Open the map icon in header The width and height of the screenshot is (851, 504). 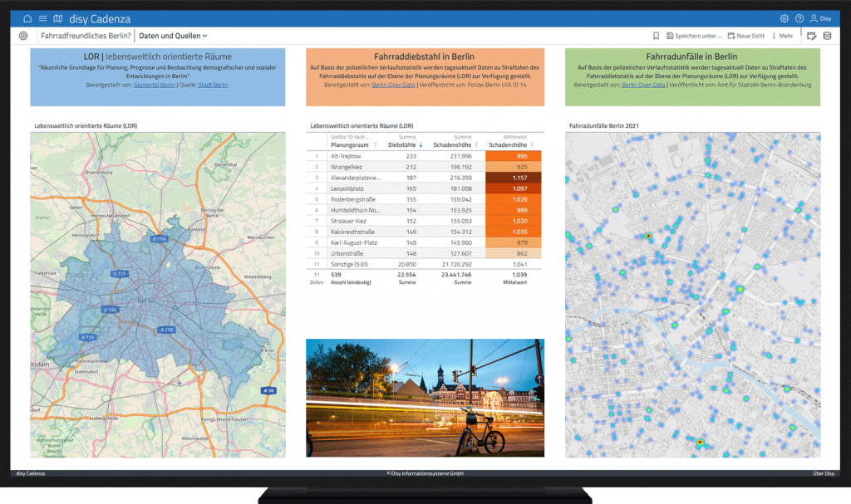(57, 18)
